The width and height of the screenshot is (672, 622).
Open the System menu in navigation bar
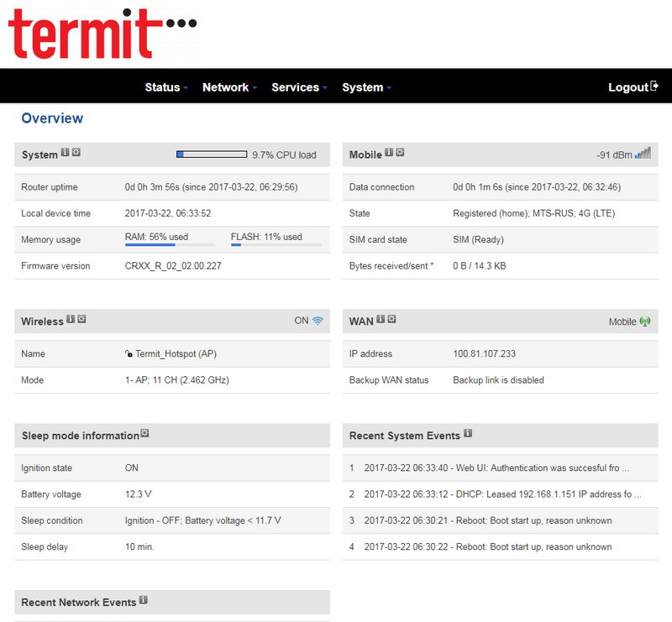366,87
